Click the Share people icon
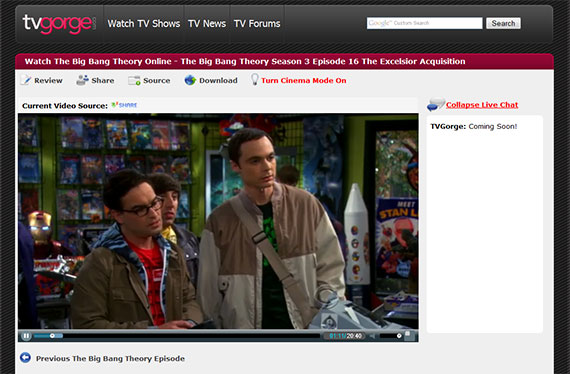Screen dimensions: 570x374 [83, 80]
